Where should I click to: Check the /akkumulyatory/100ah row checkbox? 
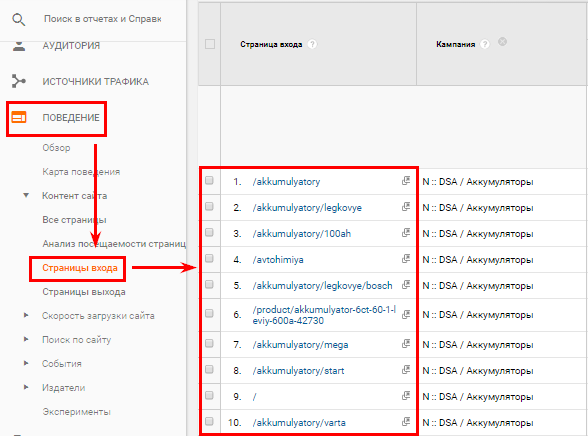pyautogui.click(x=209, y=232)
